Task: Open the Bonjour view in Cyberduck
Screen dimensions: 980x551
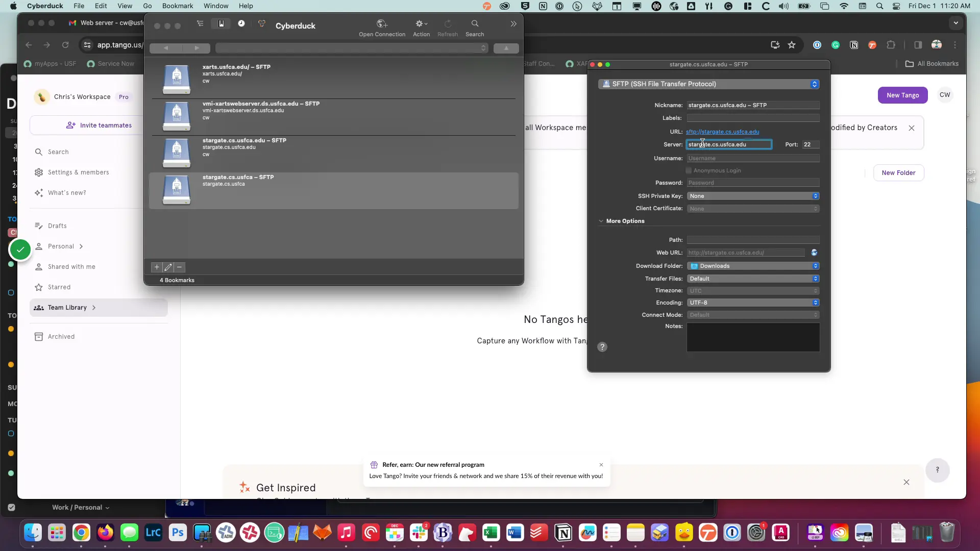Action: (262, 23)
